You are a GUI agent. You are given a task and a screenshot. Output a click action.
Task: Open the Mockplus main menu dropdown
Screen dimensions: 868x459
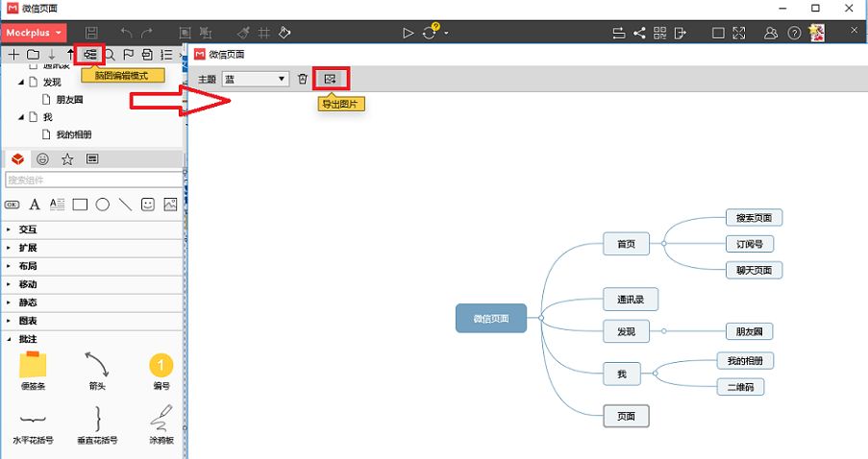click(34, 33)
